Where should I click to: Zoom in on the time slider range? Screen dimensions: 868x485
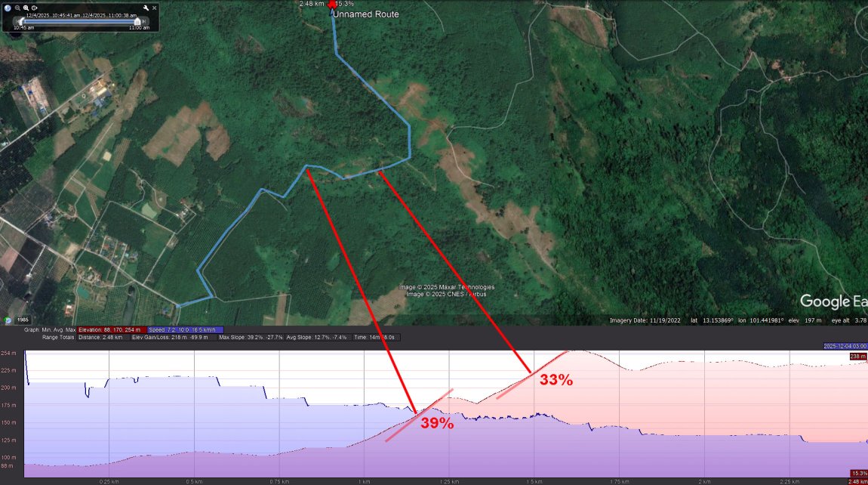26,8
